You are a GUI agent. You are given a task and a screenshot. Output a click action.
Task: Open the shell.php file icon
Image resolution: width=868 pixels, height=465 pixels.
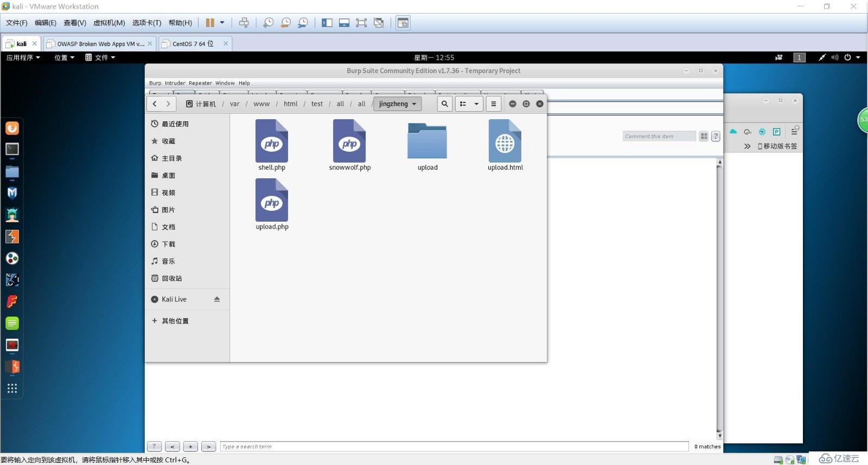point(272,141)
